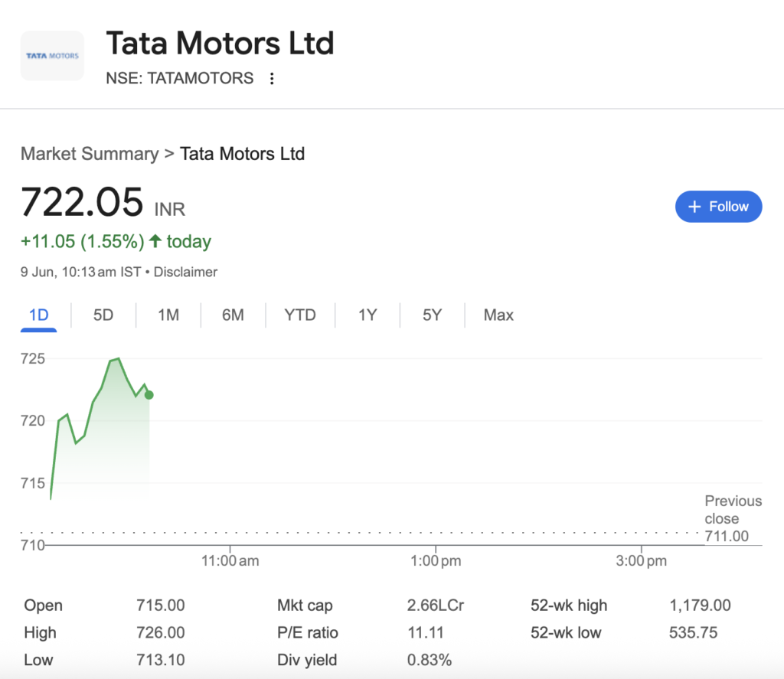This screenshot has width=784, height=679.
Task: Select the 1D chart range tab
Action: 38,315
